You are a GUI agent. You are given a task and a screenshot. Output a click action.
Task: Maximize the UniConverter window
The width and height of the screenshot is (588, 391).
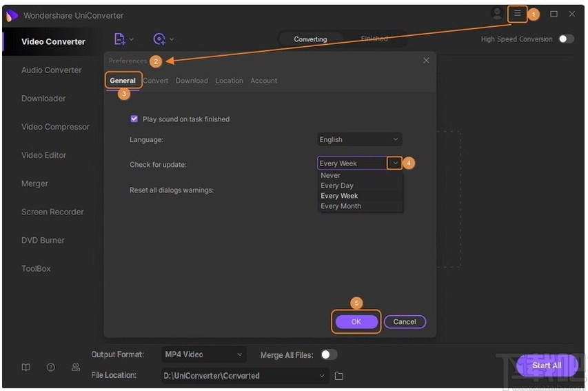[554, 14]
